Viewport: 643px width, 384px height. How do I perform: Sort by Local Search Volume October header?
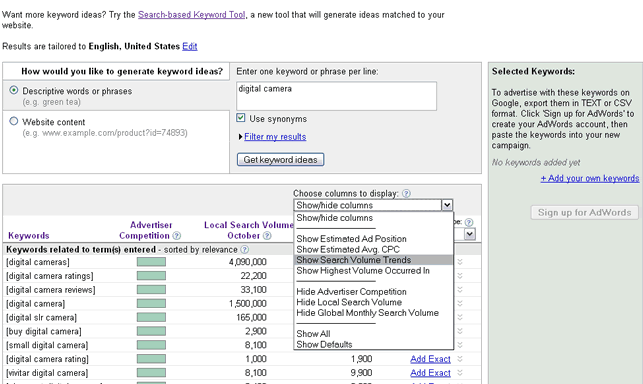(249, 230)
